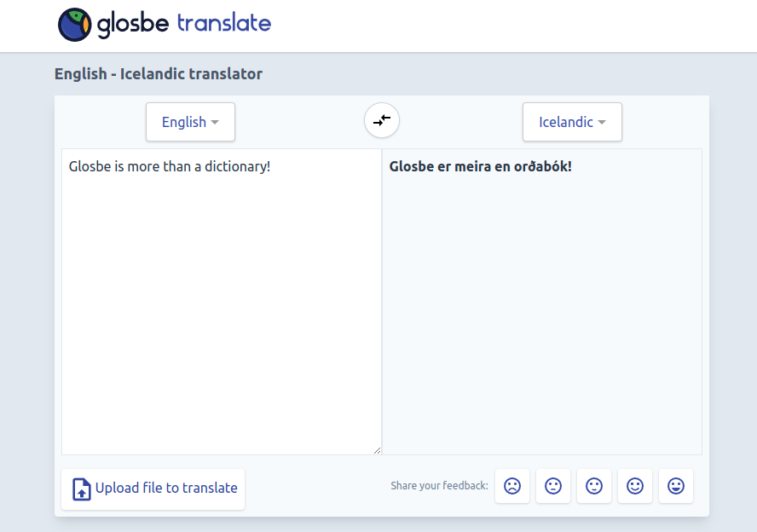Rate translation with the slightly sad face
Viewport: 757px width, 532px height.
[x=553, y=486]
